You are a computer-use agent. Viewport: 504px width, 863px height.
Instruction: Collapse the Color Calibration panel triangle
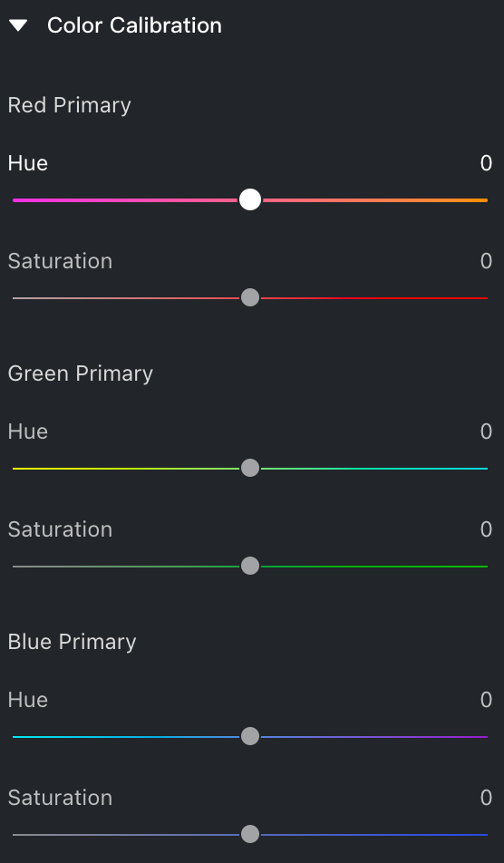(x=18, y=25)
